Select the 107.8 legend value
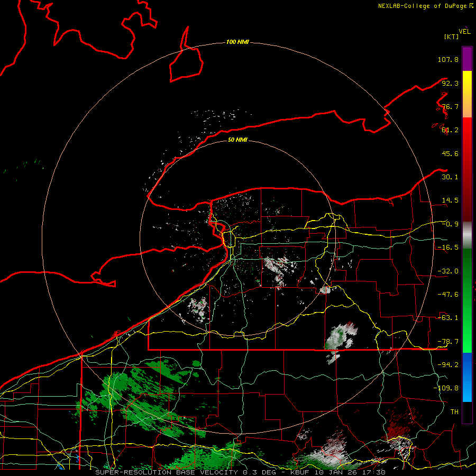 pos(448,59)
